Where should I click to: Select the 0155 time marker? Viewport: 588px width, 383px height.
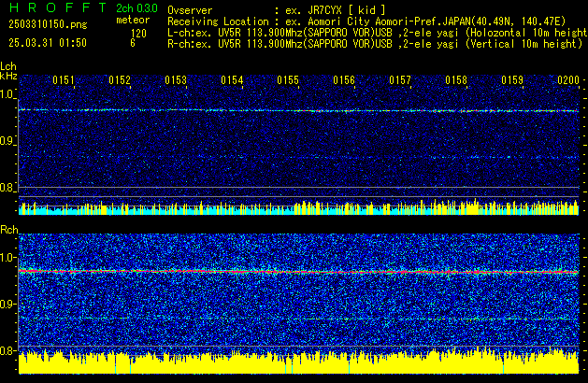pos(288,80)
